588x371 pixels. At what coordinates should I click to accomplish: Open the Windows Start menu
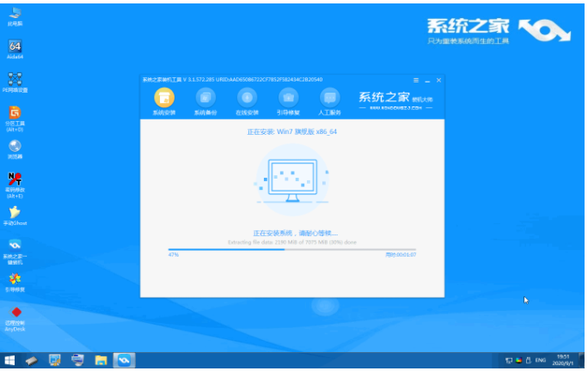click(10, 360)
